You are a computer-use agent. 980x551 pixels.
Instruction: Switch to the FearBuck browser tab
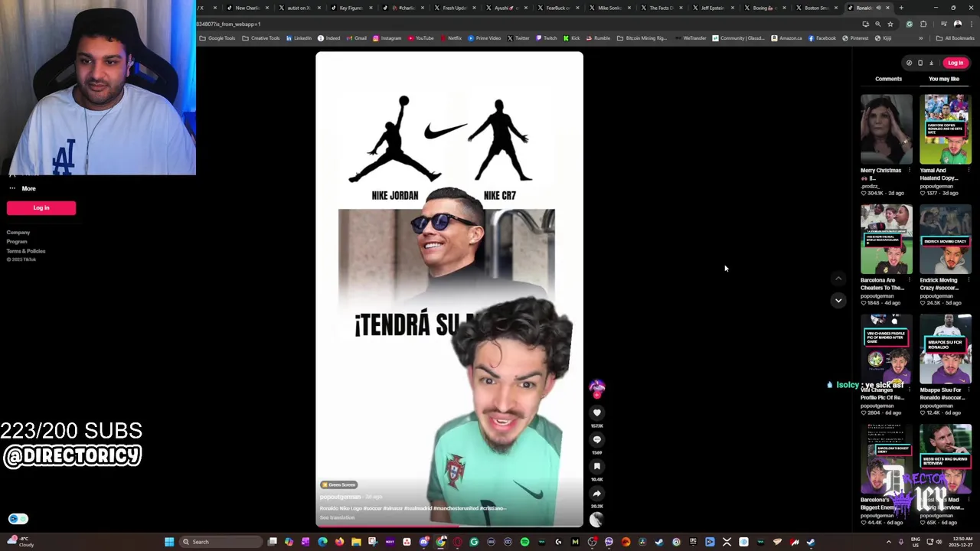point(557,8)
